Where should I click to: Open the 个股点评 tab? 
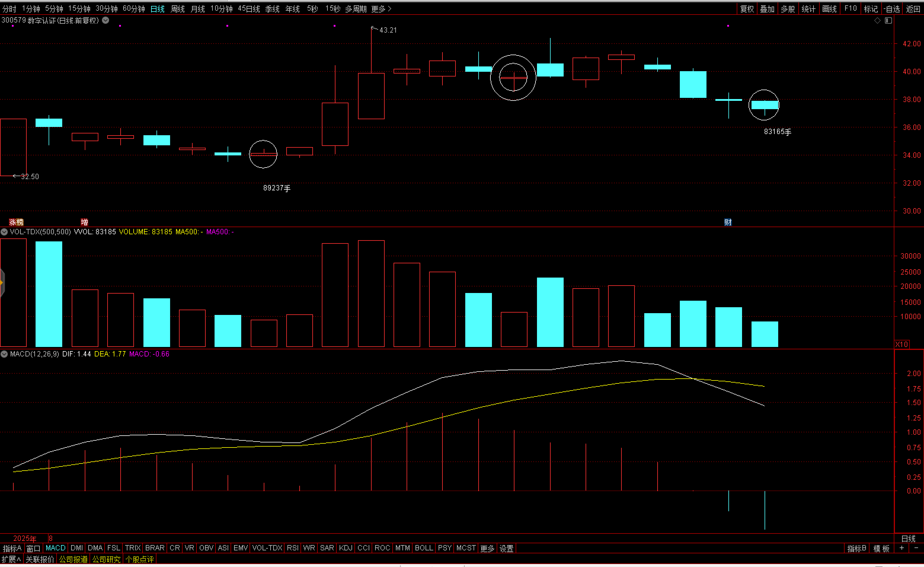pyautogui.click(x=140, y=559)
